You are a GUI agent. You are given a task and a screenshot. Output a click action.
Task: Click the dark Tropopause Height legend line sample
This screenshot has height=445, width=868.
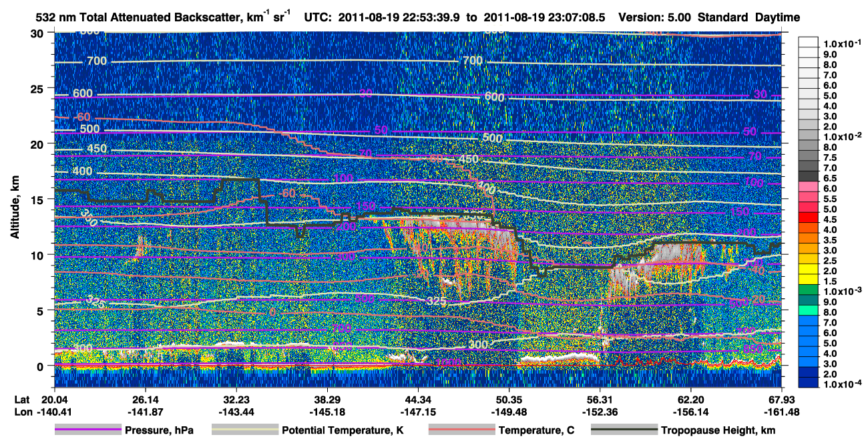(623, 430)
